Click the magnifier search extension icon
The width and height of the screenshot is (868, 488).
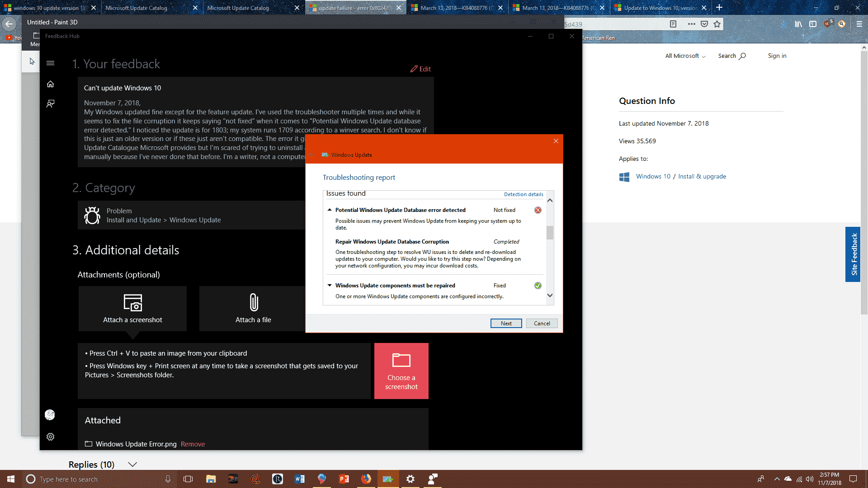[x=842, y=24]
